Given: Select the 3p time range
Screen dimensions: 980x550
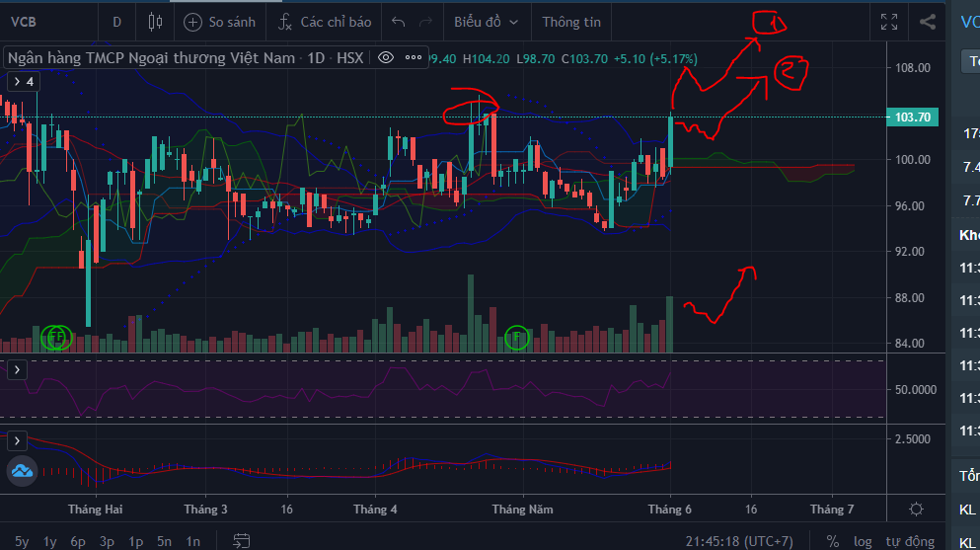Looking at the screenshot, I should (x=107, y=541).
